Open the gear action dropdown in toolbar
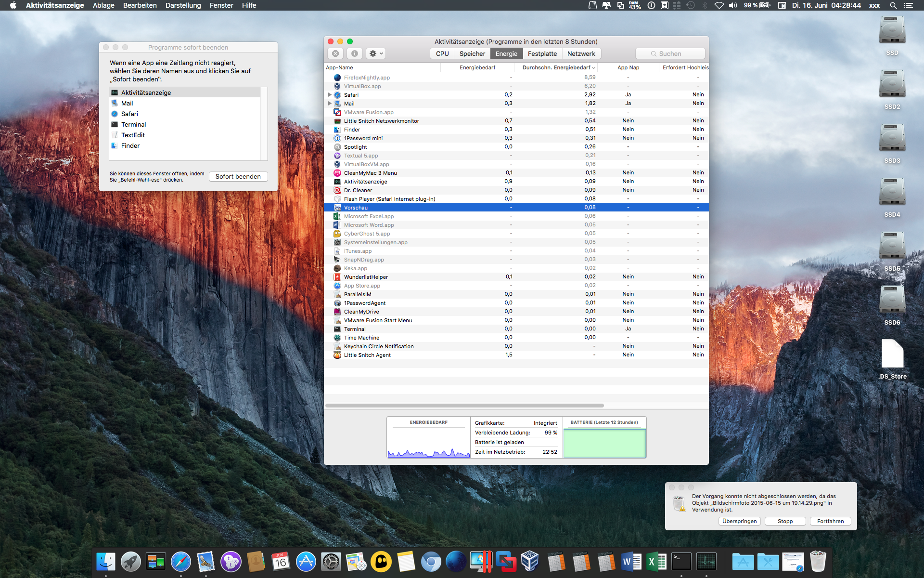Image resolution: width=924 pixels, height=578 pixels. (x=376, y=53)
